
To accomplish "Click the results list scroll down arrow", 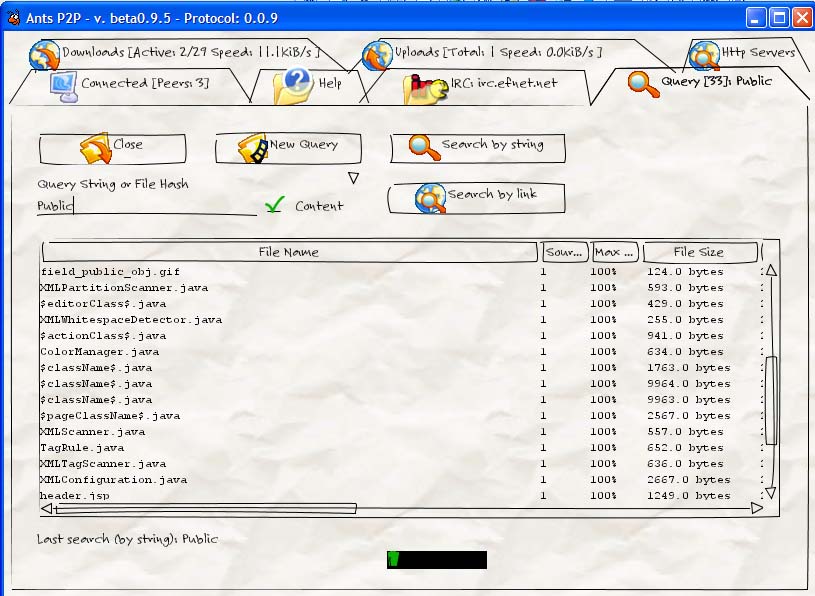I will (770, 493).
